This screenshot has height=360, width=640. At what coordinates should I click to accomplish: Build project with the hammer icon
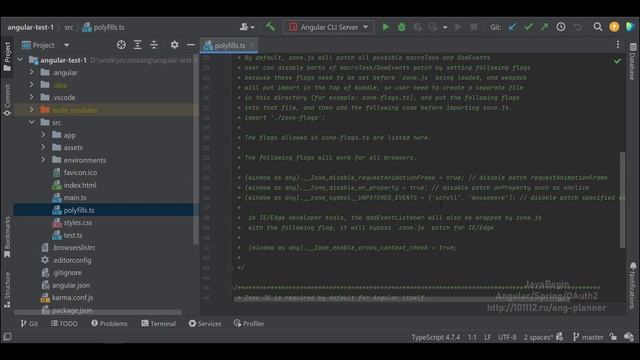point(270,27)
